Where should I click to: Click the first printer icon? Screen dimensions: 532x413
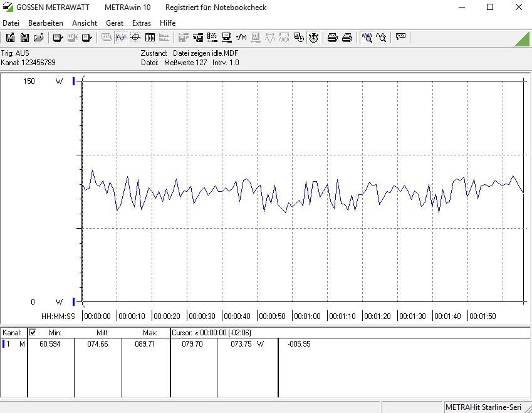coord(333,38)
